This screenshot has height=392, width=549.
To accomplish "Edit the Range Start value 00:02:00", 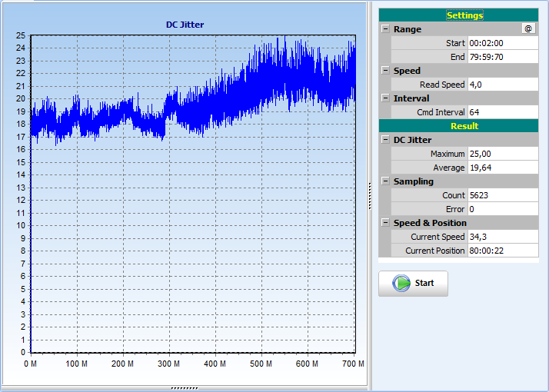I will [503, 43].
